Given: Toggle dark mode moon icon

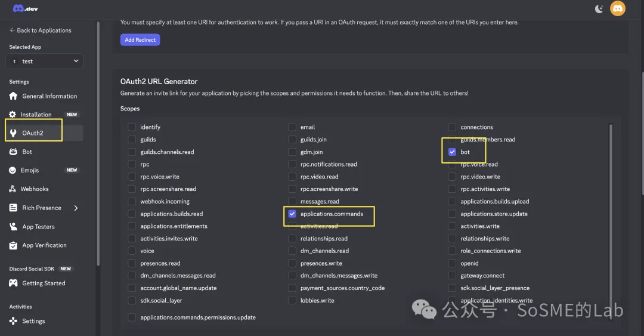Looking at the screenshot, I should 599,8.
